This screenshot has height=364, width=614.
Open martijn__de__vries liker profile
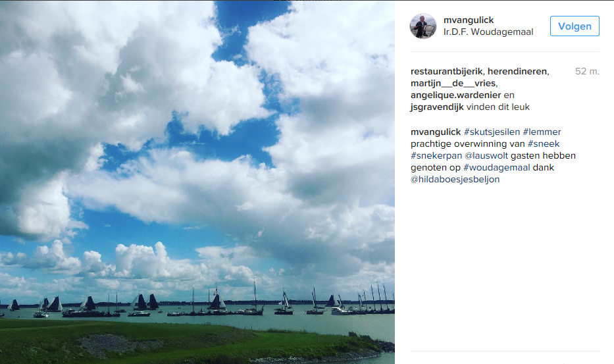[x=453, y=83]
